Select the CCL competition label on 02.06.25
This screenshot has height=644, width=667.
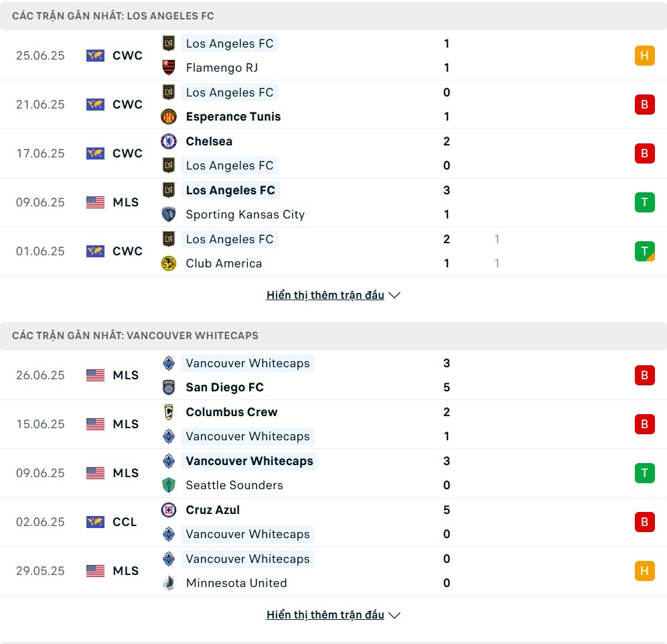124,522
